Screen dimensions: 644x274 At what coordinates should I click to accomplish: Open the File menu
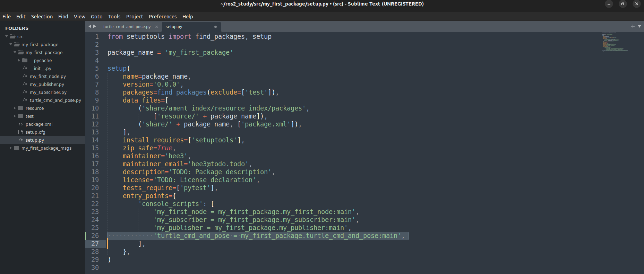coord(7,17)
